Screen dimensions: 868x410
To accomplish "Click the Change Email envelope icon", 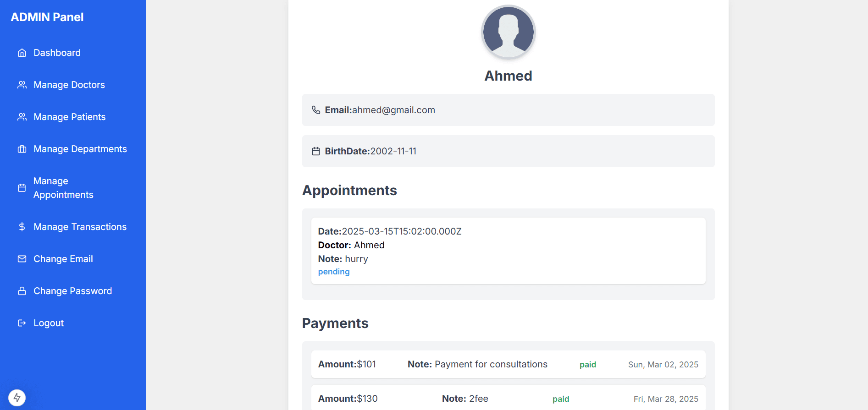I will 22,259.
